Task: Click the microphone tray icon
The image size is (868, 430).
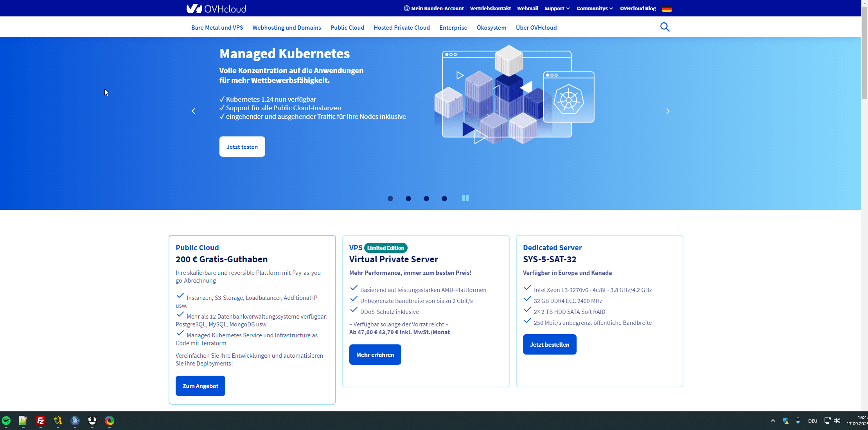Action: click(x=798, y=421)
